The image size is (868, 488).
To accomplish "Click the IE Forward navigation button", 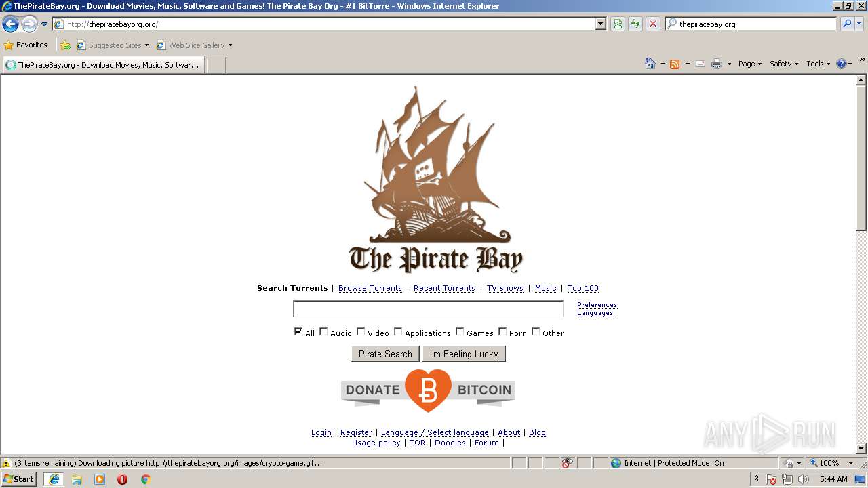I will point(29,24).
